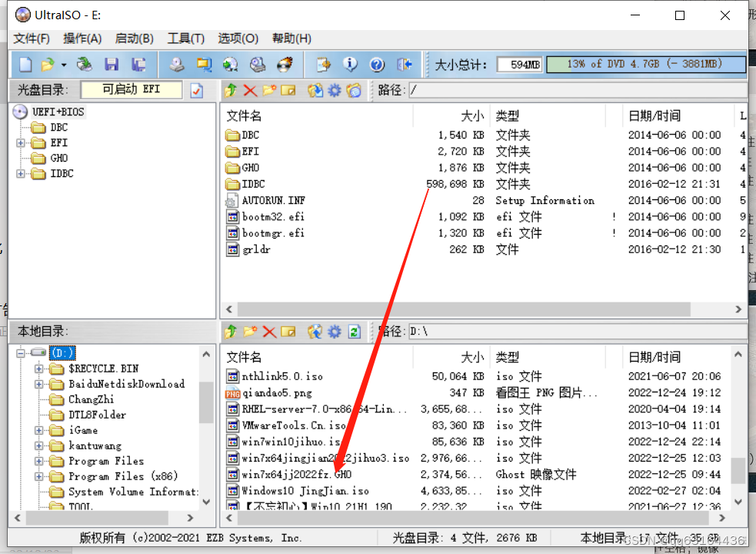Open the 工具(T) menu
Viewport: 756px width, 554px height.
click(186, 38)
